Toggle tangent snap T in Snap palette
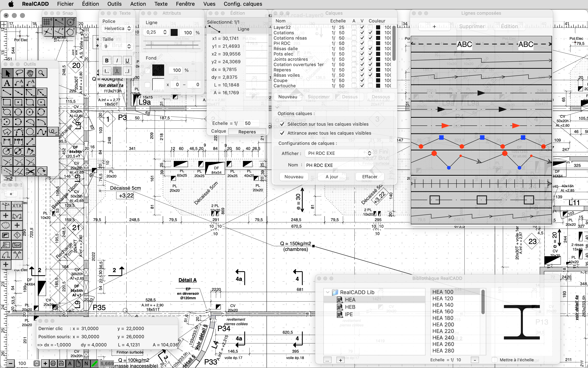Viewport: 588px width, 368px height. pyautogui.click(x=71, y=32)
